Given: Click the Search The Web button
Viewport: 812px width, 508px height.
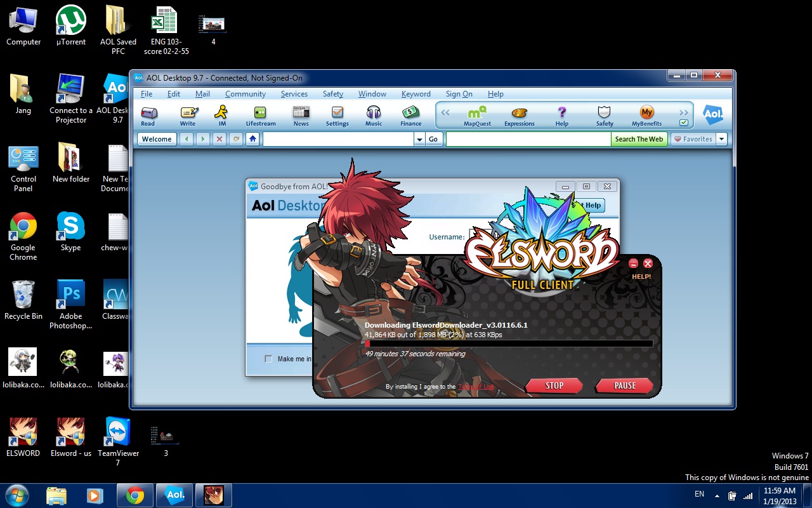Looking at the screenshot, I should [x=639, y=139].
